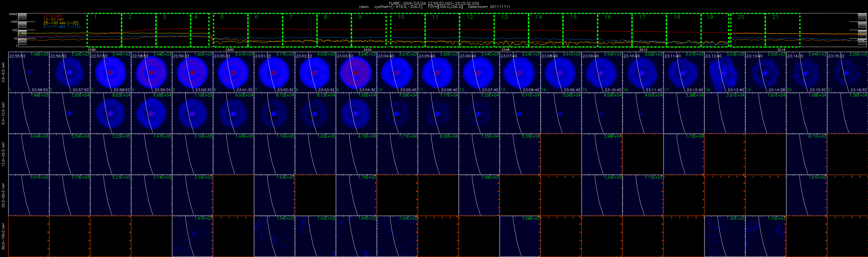Open 6.0-12.0 keV image labeled 2.85E+04
This screenshot has width=868, height=257.
tap(70, 113)
